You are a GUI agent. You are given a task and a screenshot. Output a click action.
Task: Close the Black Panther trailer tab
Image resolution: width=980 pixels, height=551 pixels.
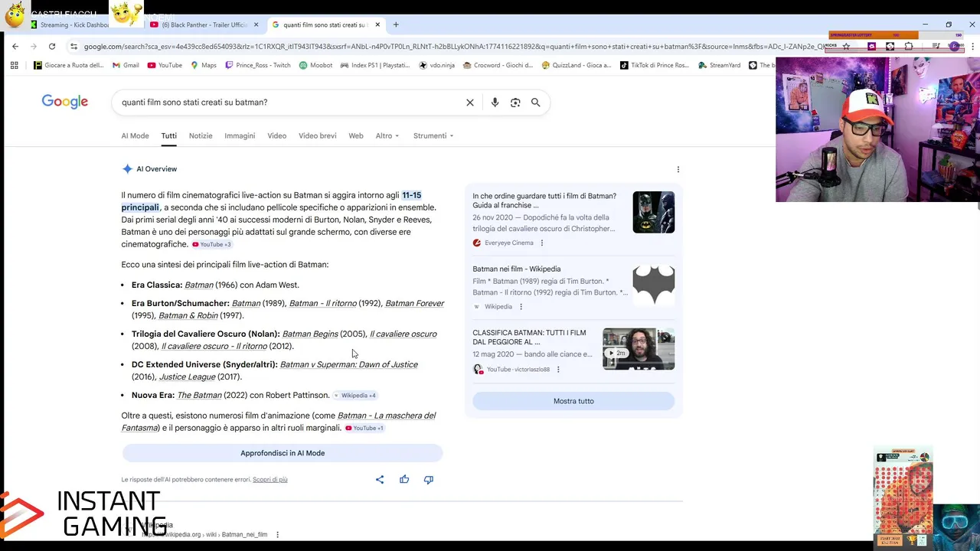(x=256, y=24)
